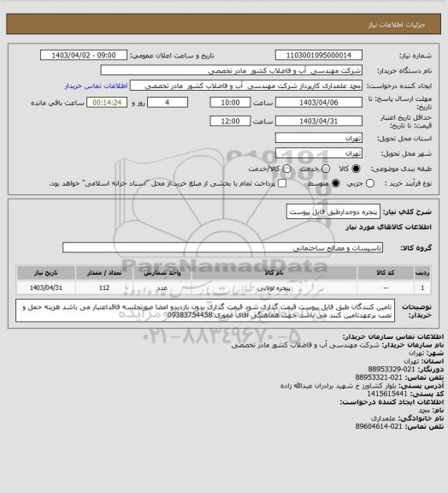Click the item name cell پنجره لولایی
The width and height of the screenshot is (448, 493).
274,288
